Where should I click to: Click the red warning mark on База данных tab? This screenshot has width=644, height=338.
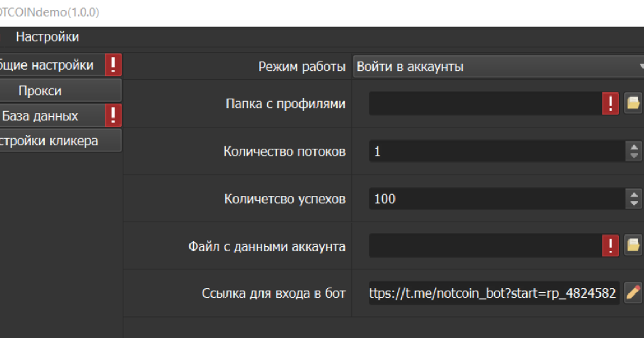pyautogui.click(x=113, y=115)
